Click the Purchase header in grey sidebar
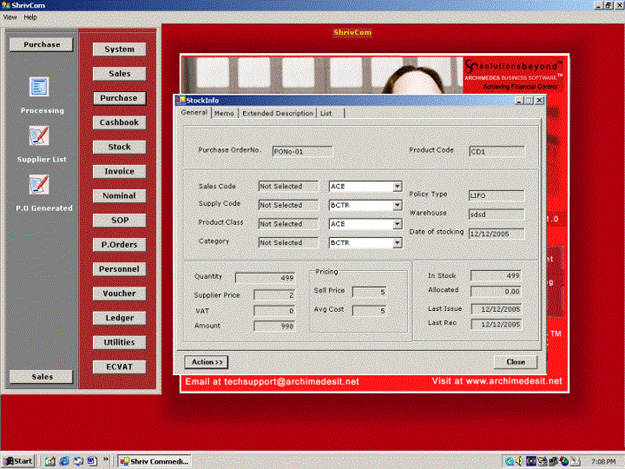Screen dimensions: 625x469 coord(41,44)
